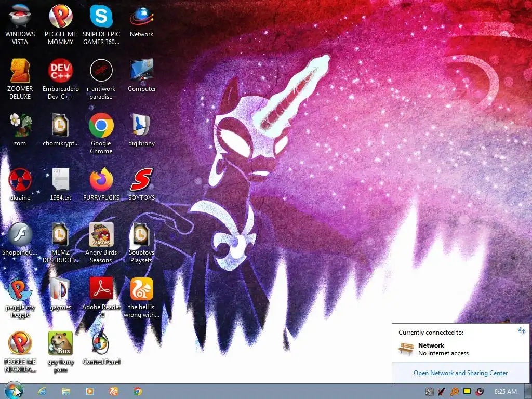The height and width of the screenshot is (399, 532).
Task: Select the Souptoys Playsets icon
Action: [x=141, y=243]
